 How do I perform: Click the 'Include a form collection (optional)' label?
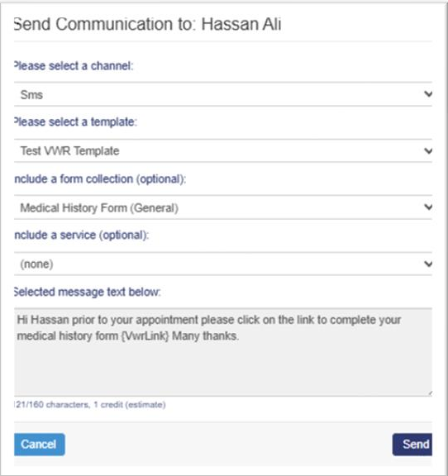100,179
